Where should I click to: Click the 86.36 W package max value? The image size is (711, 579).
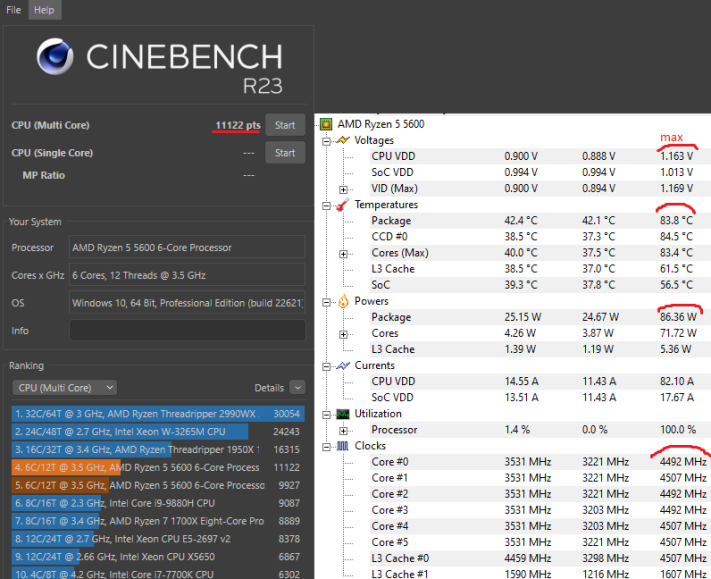(678, 317)
